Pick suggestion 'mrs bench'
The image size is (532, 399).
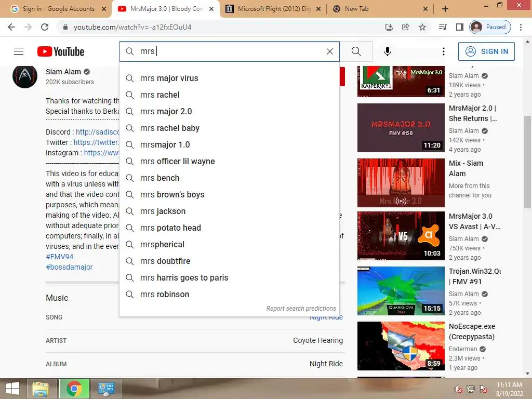coord(229,178)
